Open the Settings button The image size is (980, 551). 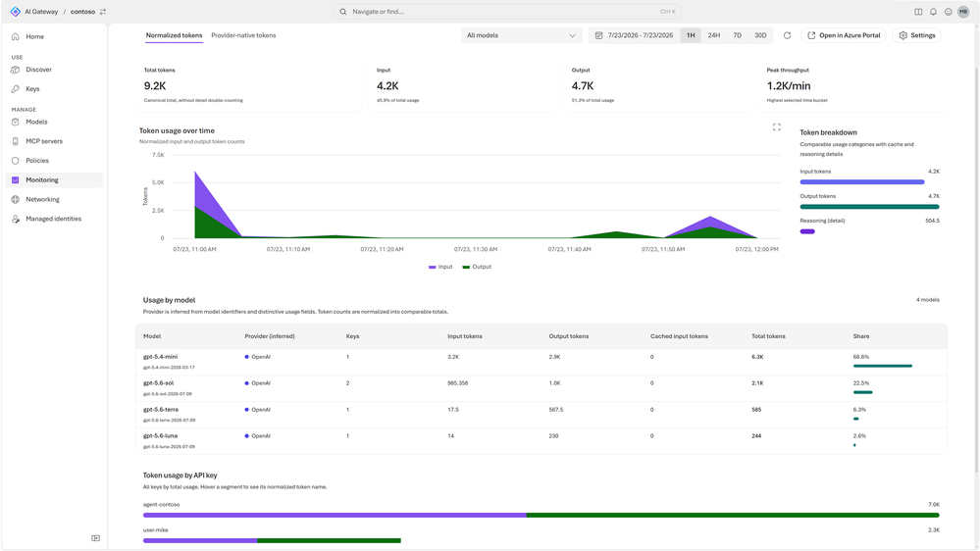point(917,35)
